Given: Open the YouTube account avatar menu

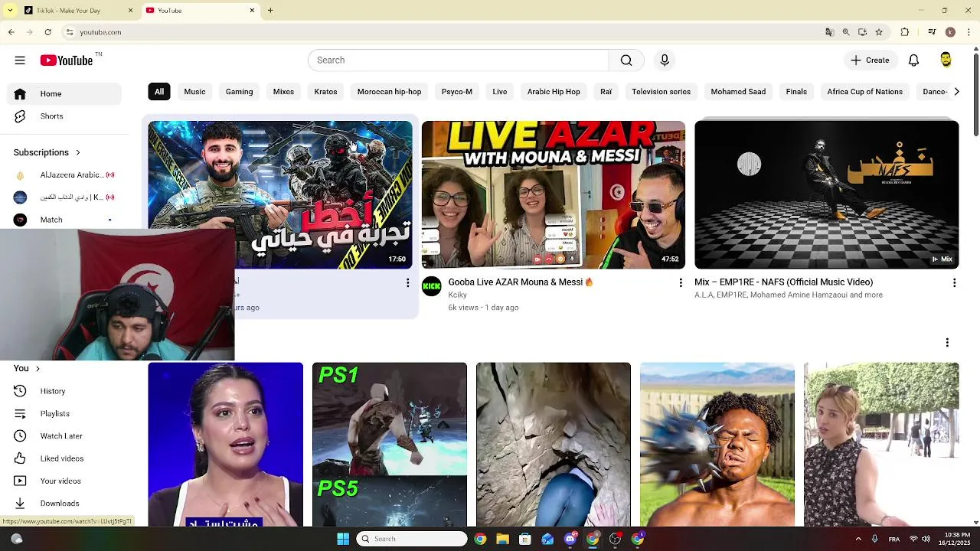Looking at the screenshot, I should point(946,60).
